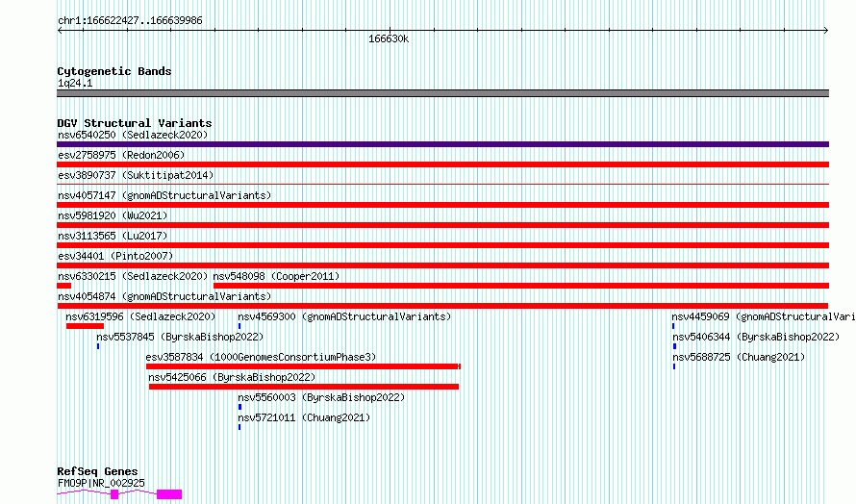Click the nsv4459069 variant label
856x504 pixels.
click(764, 316)
